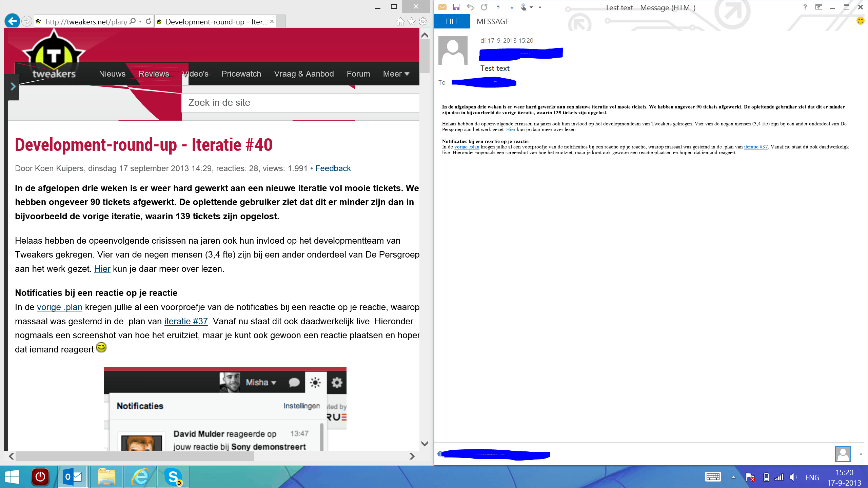Follow 'vorige .plan' link in the email
Viewport: 868px width, 488px height.
467,147
